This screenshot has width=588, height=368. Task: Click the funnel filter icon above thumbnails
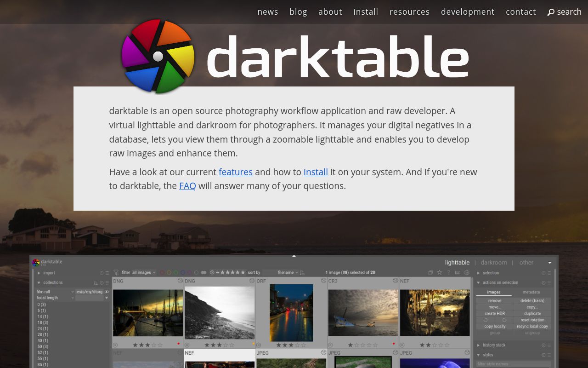click(x=116, y=272)
